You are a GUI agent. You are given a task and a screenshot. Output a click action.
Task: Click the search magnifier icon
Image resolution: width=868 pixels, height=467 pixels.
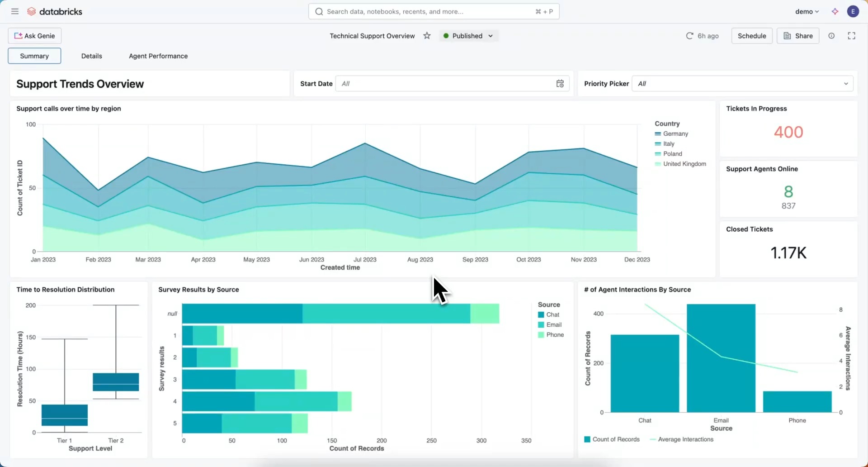[x=319, y=11]
